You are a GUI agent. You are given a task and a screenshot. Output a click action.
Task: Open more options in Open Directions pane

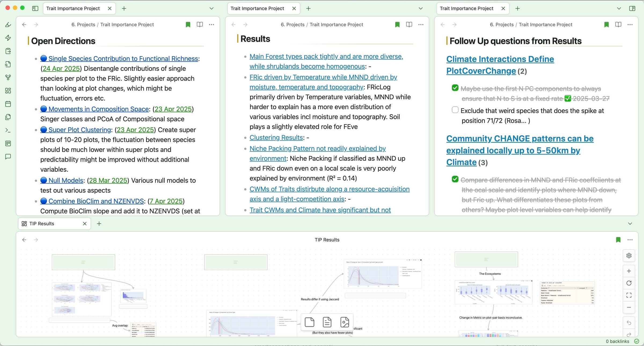point(211,24)
